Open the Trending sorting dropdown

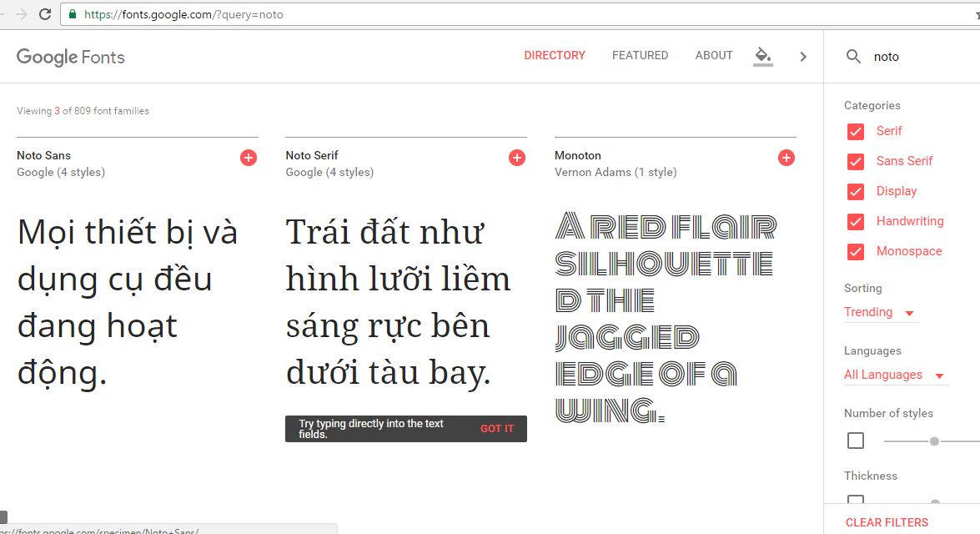click(x=880, y=312)
